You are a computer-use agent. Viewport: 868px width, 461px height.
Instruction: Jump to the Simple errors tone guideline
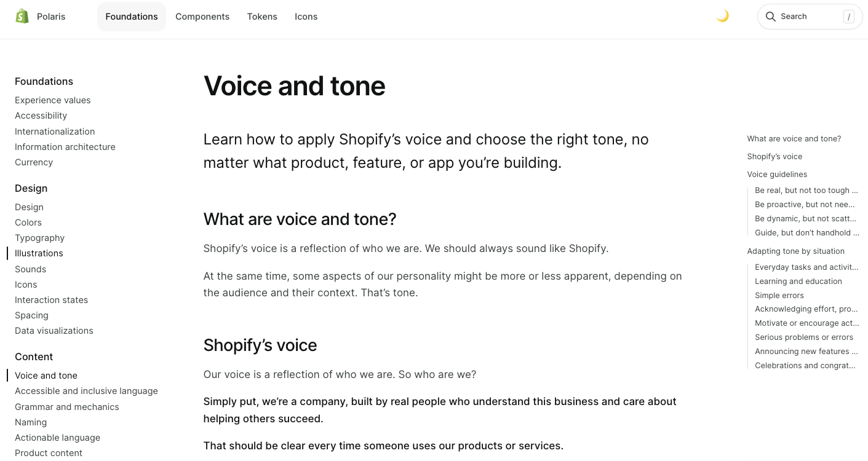(x=779, y=295)
